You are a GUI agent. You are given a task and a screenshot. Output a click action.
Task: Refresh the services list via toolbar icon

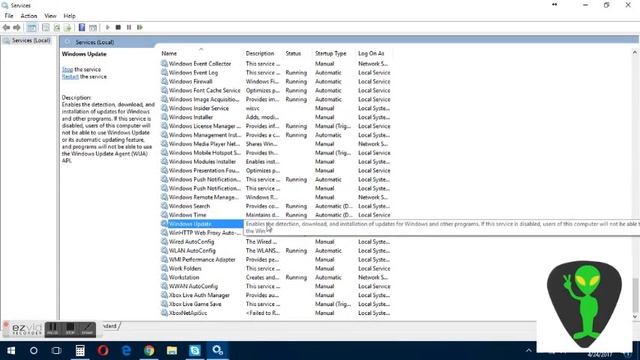coord(57,27)
